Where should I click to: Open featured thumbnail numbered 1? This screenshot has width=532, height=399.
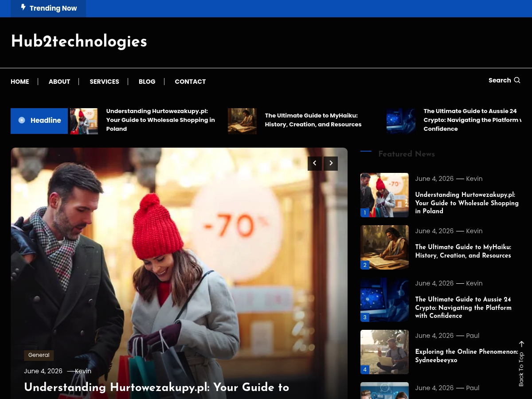[384, 195]
